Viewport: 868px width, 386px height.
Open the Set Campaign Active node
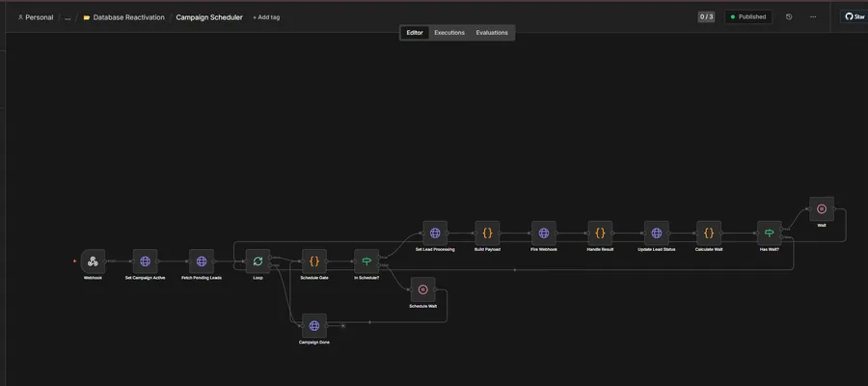pos(145,261)
